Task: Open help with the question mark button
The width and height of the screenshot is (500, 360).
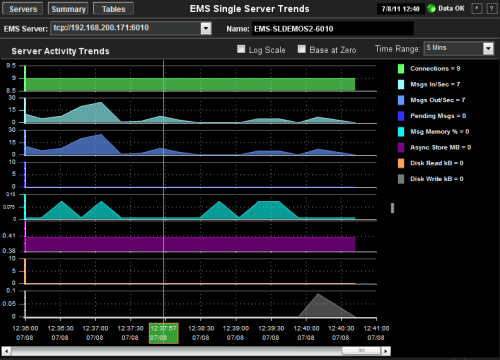Action: click(x=491, y=9)
